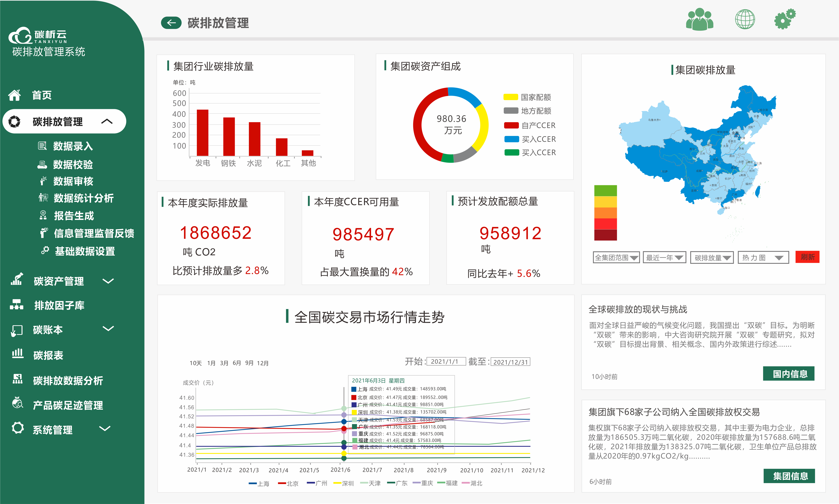Open 数据校验 submenu item

(73, 165)
